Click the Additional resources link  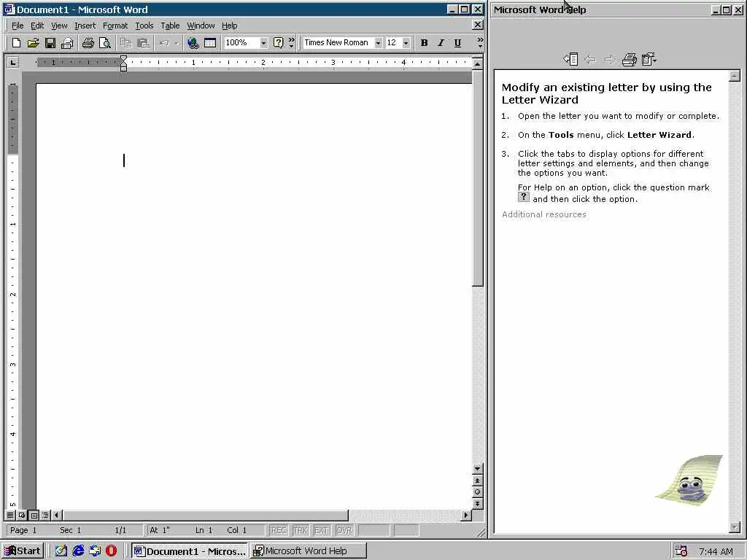tap(544, 214)
